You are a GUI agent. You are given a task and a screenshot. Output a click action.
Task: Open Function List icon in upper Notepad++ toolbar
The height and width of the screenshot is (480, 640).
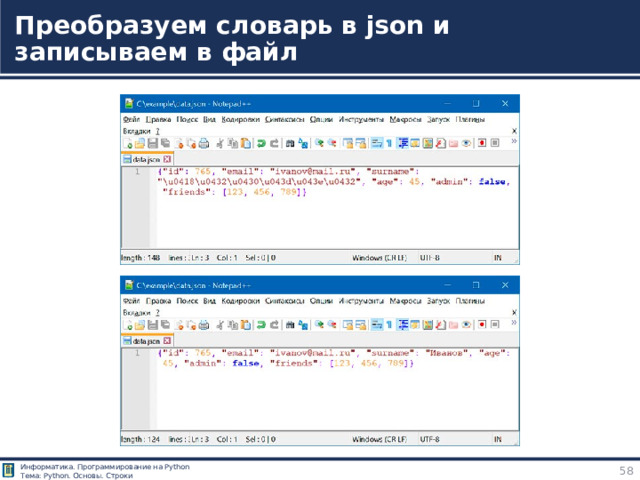tap(440, 143)
